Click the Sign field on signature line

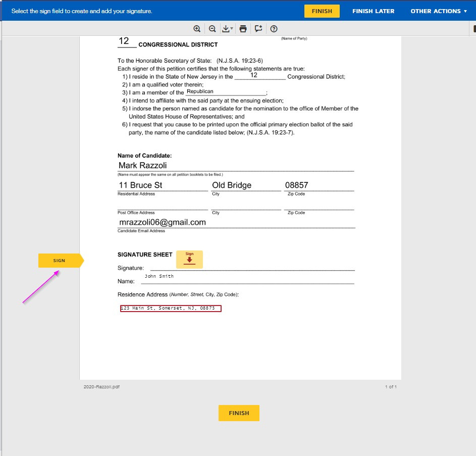(189, 260)
